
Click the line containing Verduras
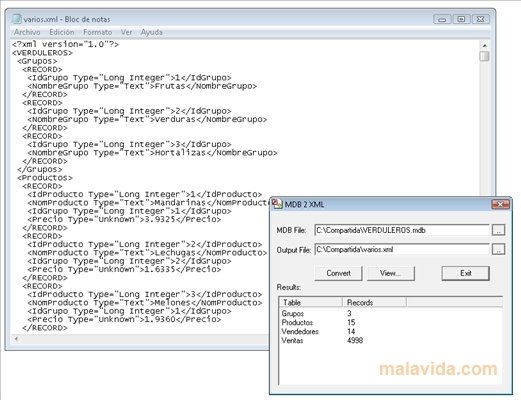pyautogui.click(x=147, y=119)
